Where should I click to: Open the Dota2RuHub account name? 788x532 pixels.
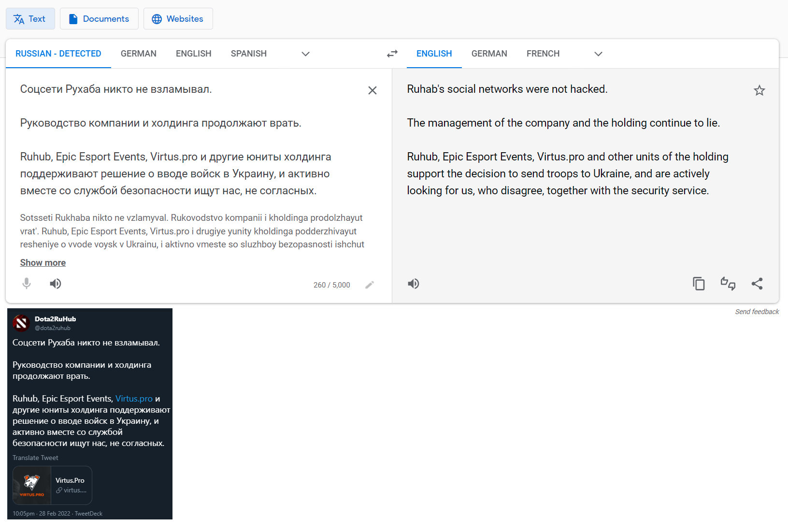55,319
